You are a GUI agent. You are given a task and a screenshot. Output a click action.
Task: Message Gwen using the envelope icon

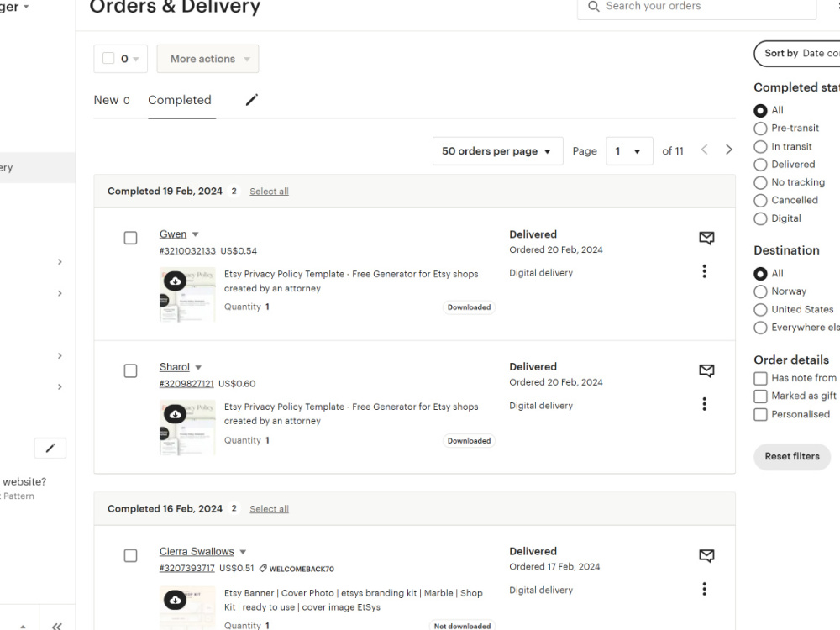[706, 238]
